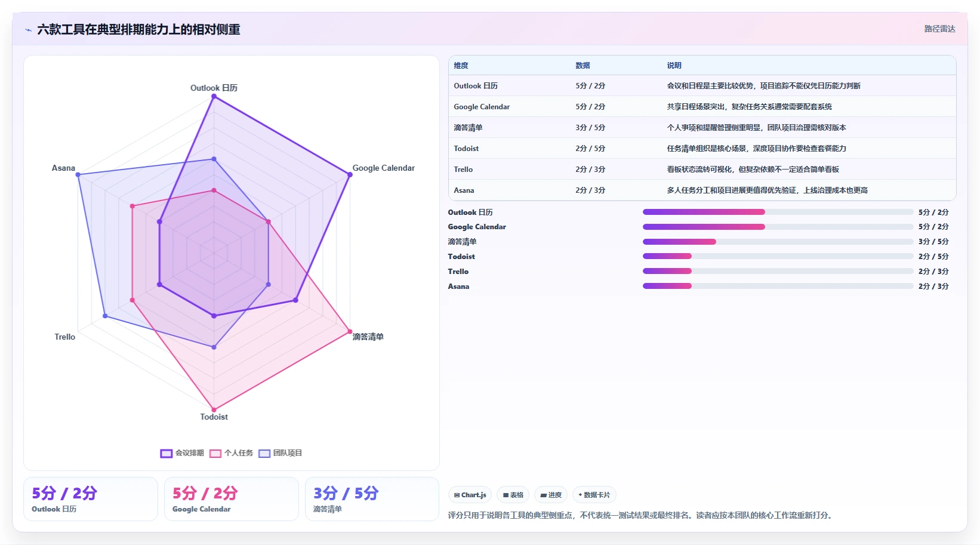Click the Trello progress bar
This screenshot has height=545, width=980.
778,271
